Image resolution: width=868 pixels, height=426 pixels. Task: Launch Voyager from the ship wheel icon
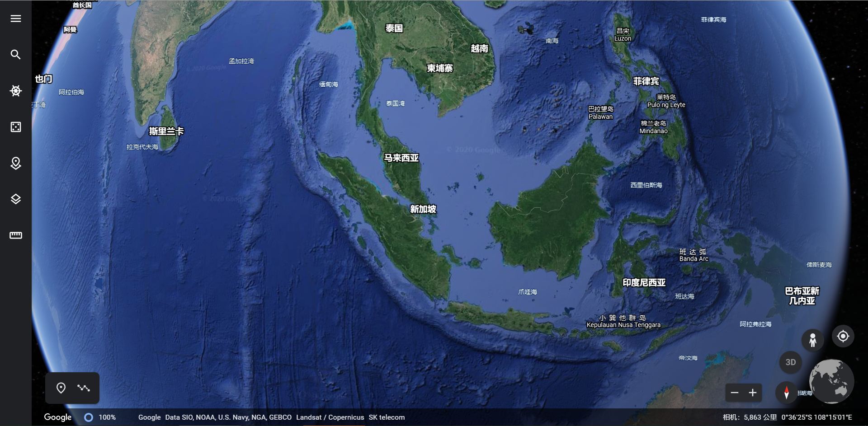pos(16,91)
